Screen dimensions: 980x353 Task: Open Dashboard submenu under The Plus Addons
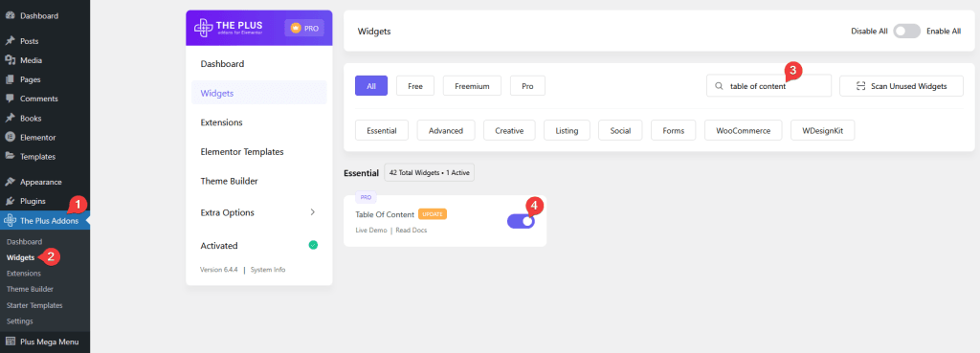click(x=24, y=242)
